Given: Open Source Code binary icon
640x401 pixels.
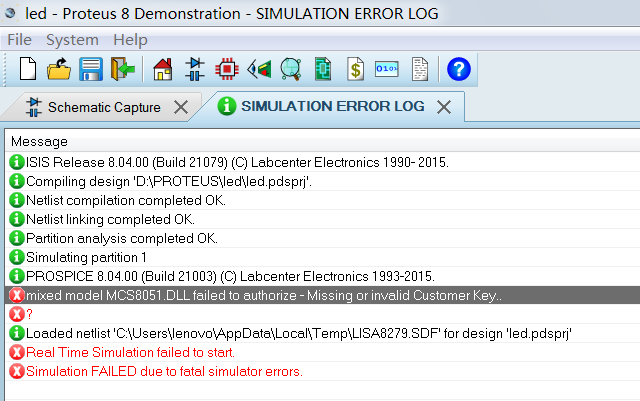Looking at the screenshot, I should pyautogui.click(x=387, y=69).
